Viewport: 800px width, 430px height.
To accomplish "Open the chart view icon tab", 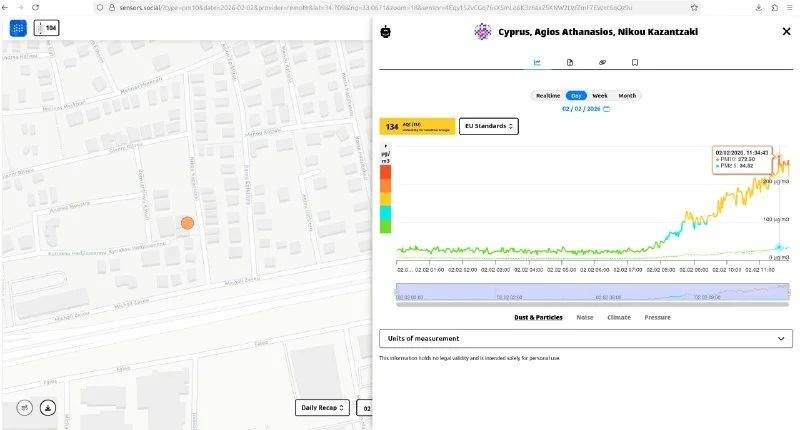I will tap(537, 62).
